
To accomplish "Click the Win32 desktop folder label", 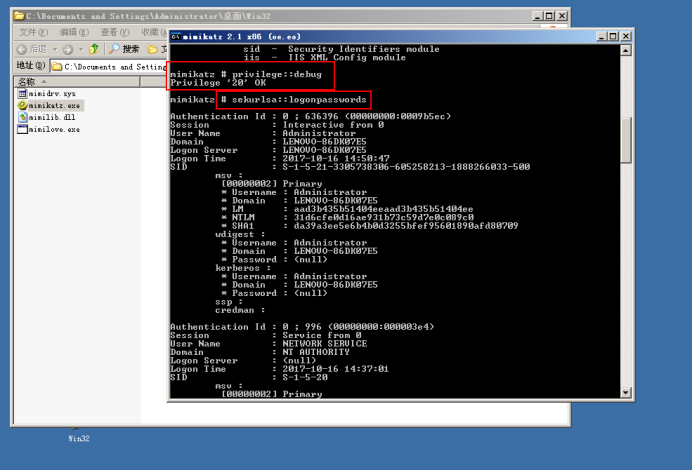I will [x=79, y=438].
